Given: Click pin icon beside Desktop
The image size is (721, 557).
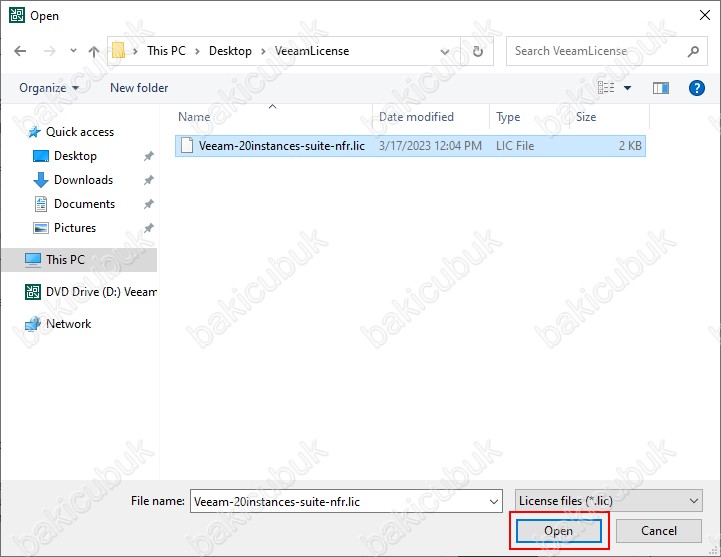Looking at the screenshot, I should tap(149, 156).
